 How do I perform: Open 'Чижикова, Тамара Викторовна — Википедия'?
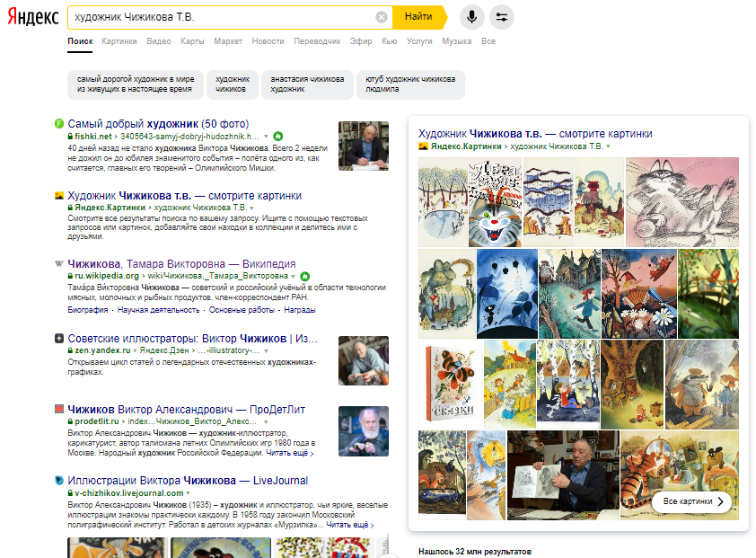[181, 264]
